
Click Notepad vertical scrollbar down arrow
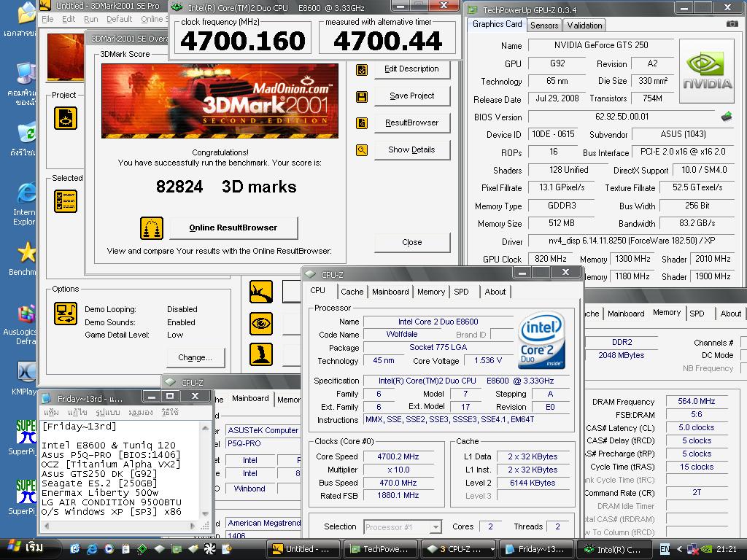pos(205,513)
